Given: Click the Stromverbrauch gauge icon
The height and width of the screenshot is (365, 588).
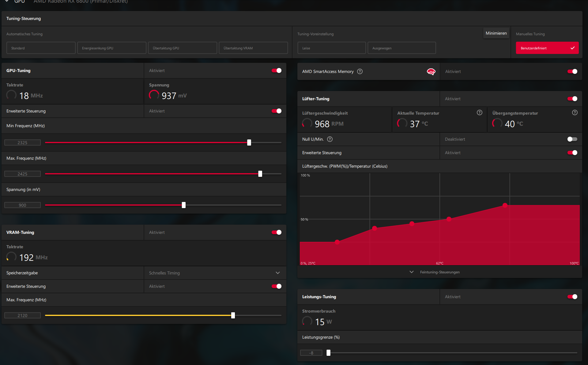Looking at the screenshot, I should (307, 321).
